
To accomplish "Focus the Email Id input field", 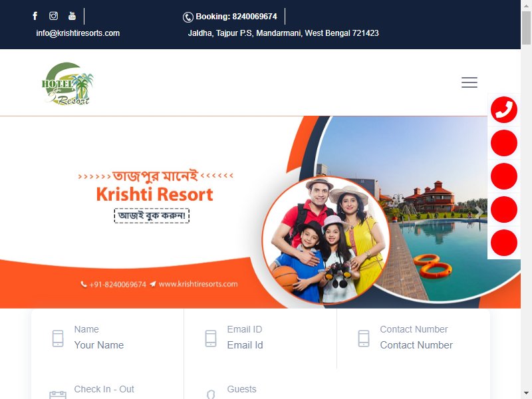I will [x=245, y=345].
